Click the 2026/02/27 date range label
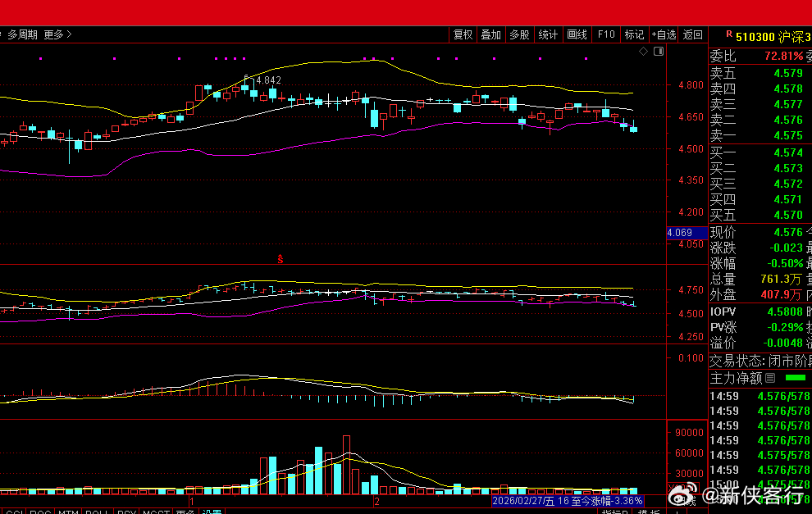This screenshot has width=812, height=514. [x=568, y=501]
